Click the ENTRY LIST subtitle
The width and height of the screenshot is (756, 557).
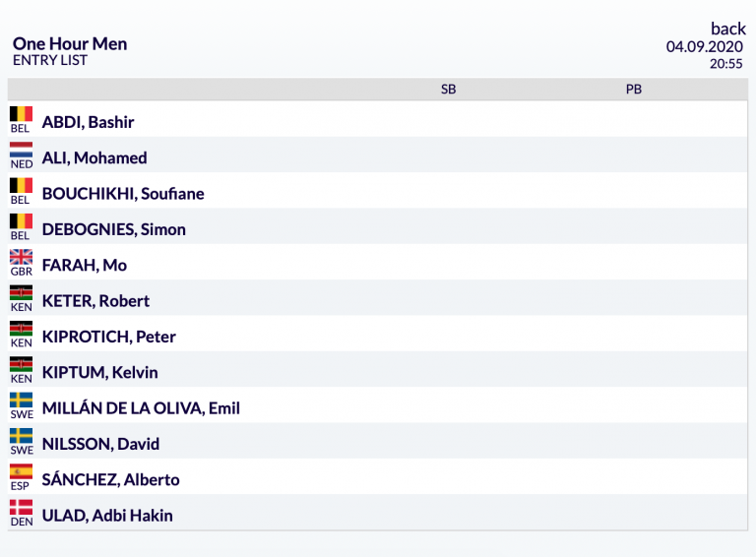(49, 60)
